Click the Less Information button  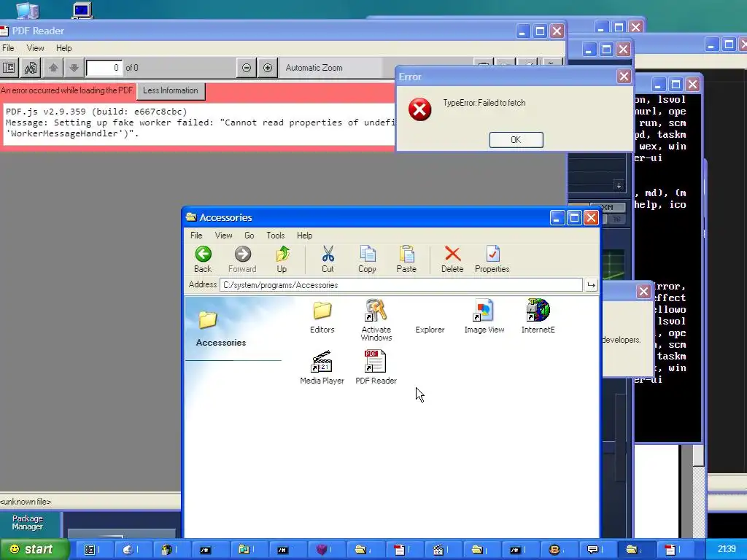pyautogui.click(x=171, y=90)
